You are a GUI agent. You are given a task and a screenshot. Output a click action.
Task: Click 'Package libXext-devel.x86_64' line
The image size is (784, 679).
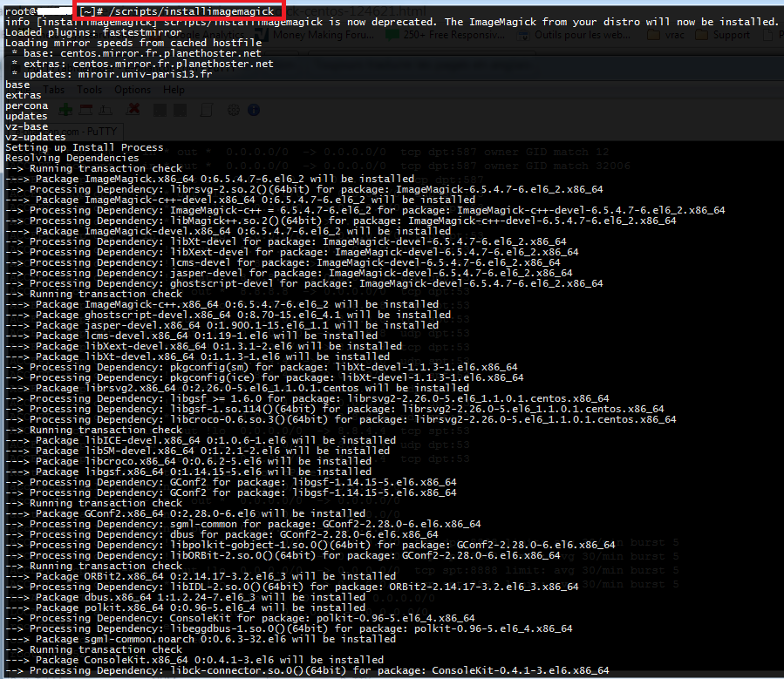(203, 347)
